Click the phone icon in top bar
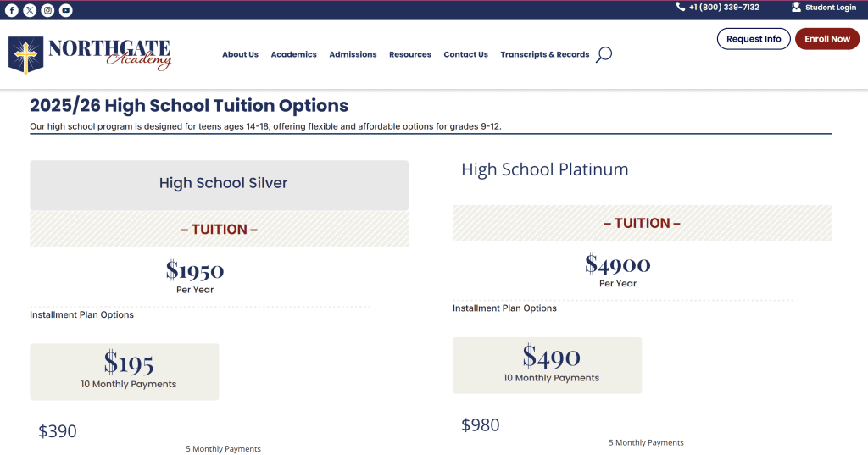Viewport: 868px width, 455px height. 681,7
